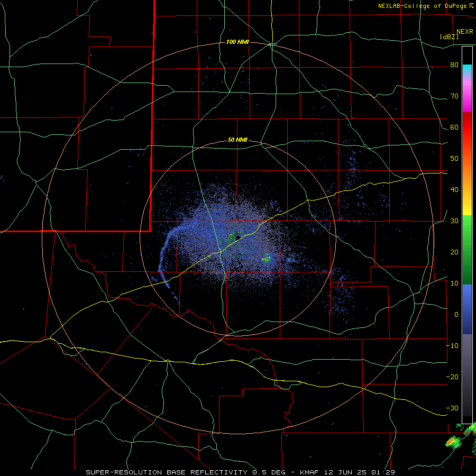The height and width of the screenshot is (476, 476).
Task: Click the orange storm cell at bottom-right corner
Action: pos(452,441)
